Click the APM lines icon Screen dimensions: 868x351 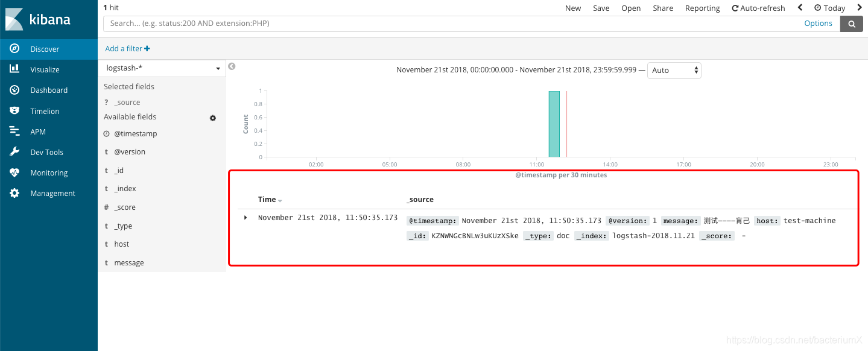15,131
